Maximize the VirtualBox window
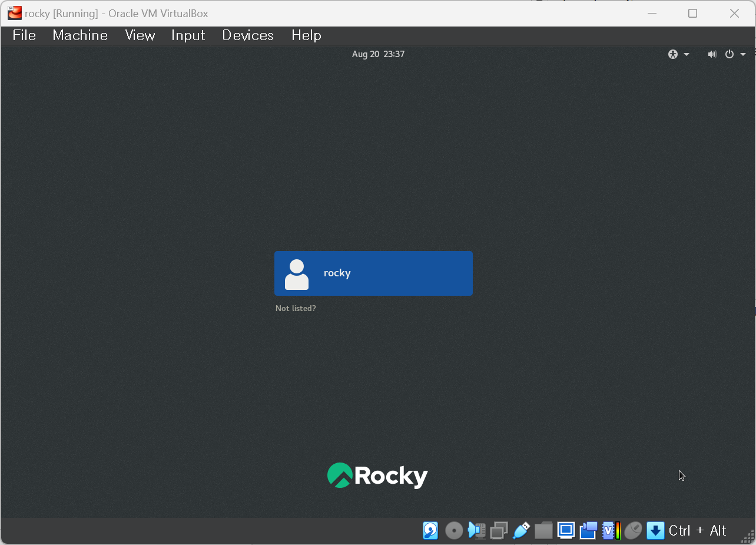 (692, 13)
